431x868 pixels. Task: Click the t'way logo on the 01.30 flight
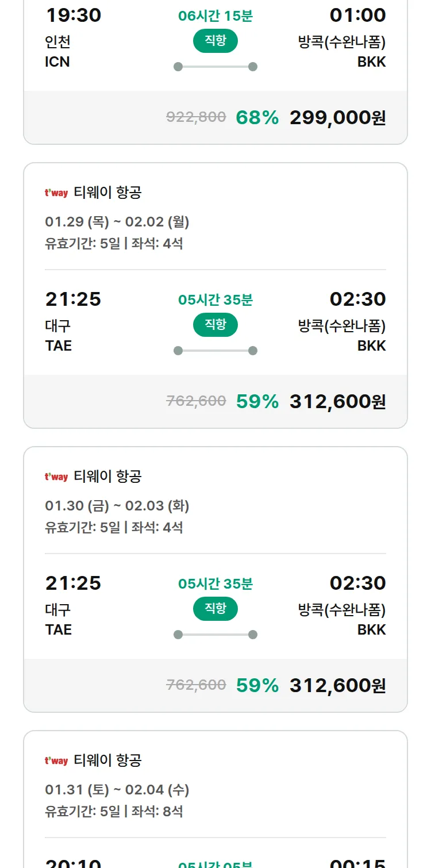(x=56, y=477)
